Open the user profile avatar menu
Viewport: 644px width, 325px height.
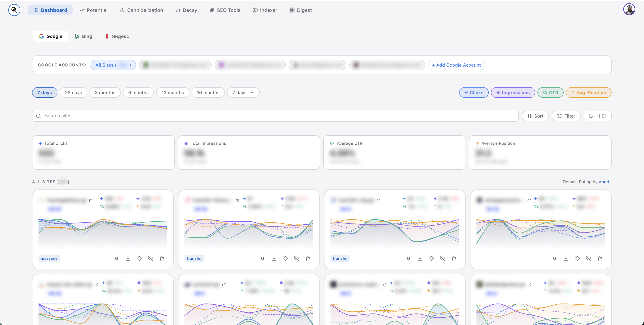(x=629, y=9)
